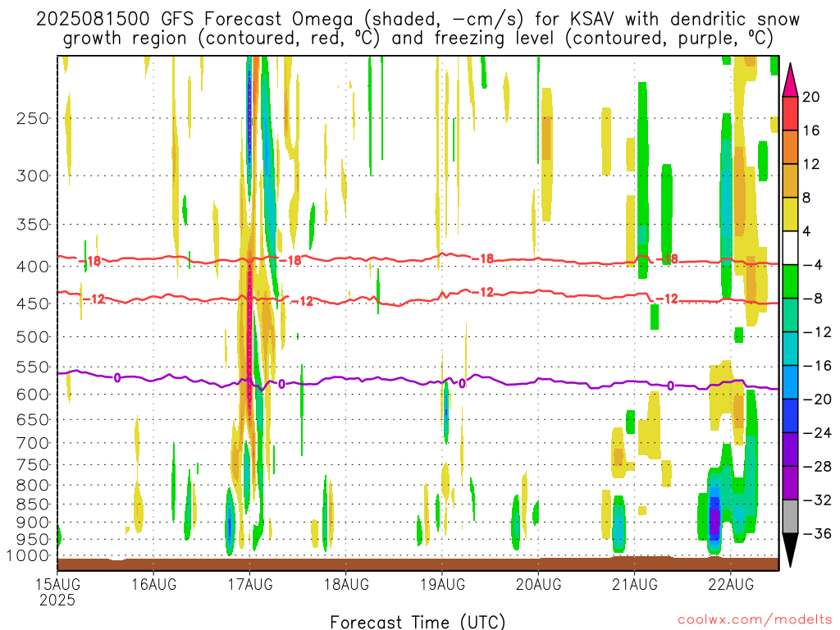Click the colorbar tick label -16
The width and height of the screenshot is (840, 630).
(817, 366)
